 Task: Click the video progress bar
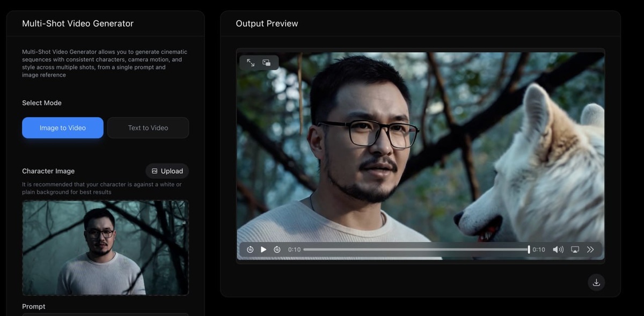coord(416,249)
